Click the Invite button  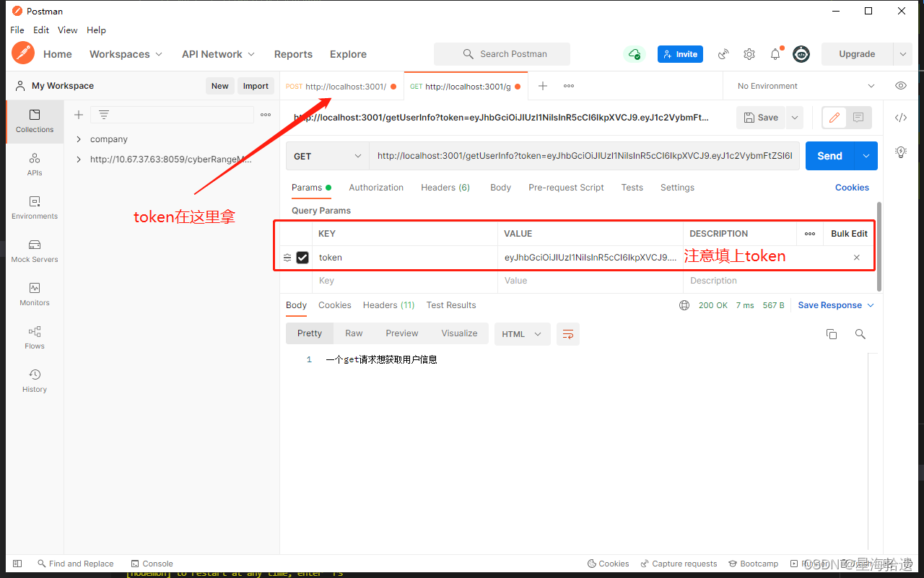(x=680, y=54)
